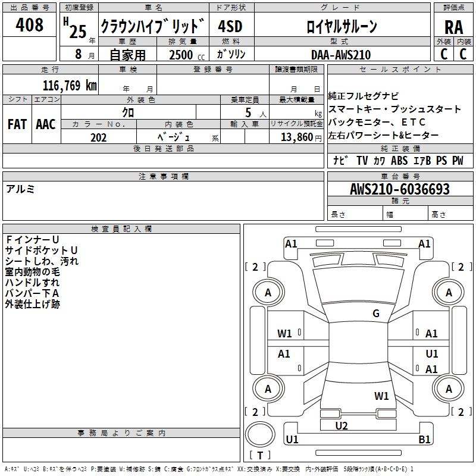Select the bottom-right wheel circle marked A

(x=449, y=389)
